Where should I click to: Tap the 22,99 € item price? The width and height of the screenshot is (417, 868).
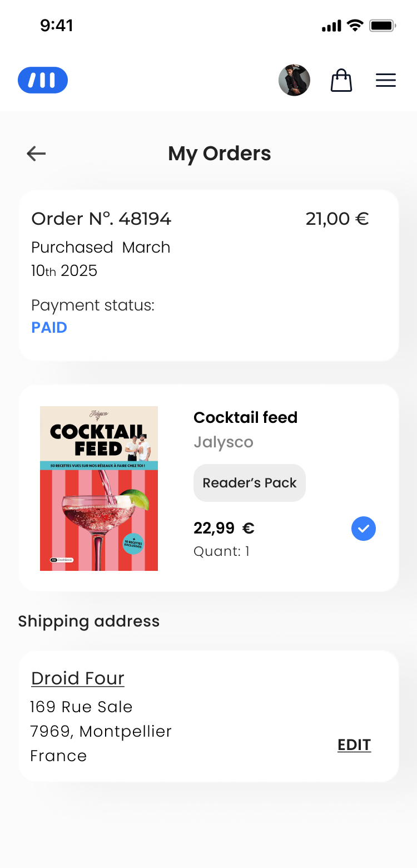[224, 528]
